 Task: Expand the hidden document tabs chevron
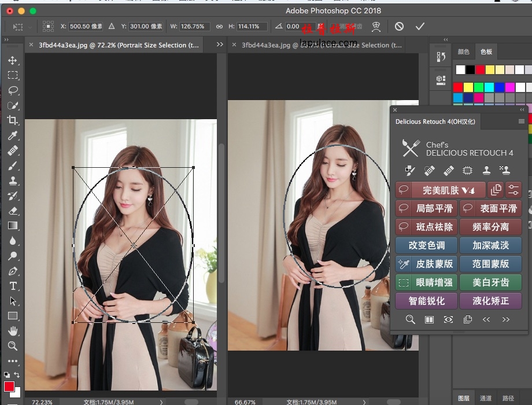(220, 45)
